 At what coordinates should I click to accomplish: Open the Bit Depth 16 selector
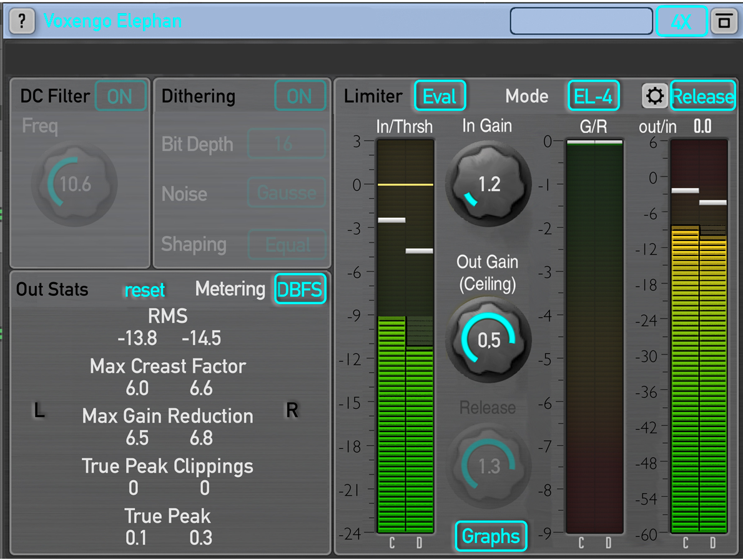287,144
